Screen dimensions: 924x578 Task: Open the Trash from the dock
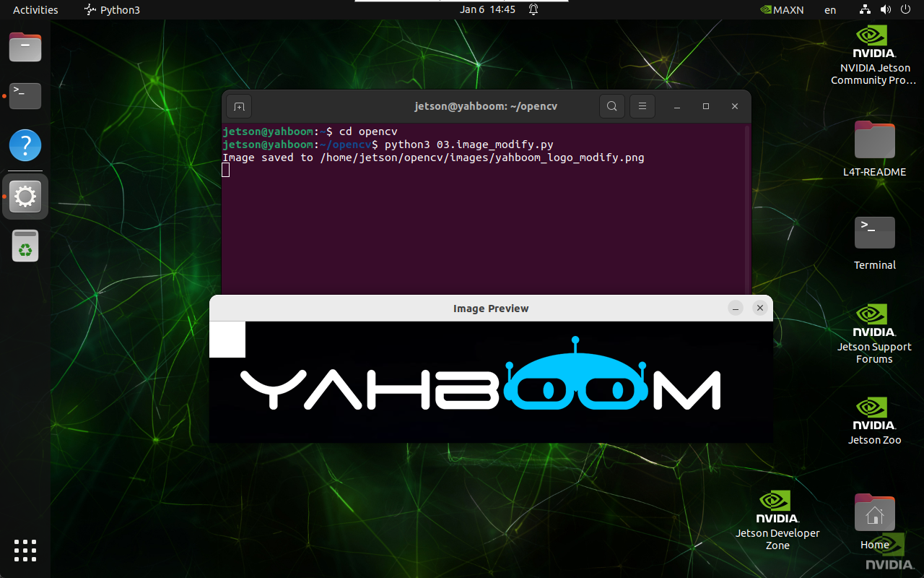click(x=25, y=246)
